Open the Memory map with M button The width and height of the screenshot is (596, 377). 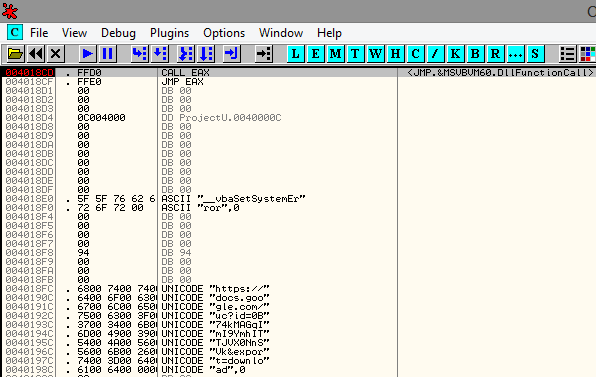[336, 54]
